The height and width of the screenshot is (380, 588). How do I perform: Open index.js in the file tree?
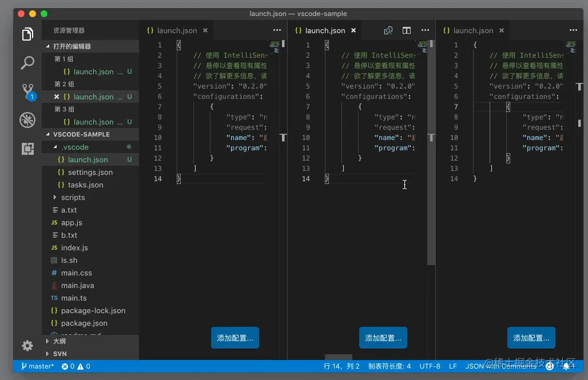[90, 247]
